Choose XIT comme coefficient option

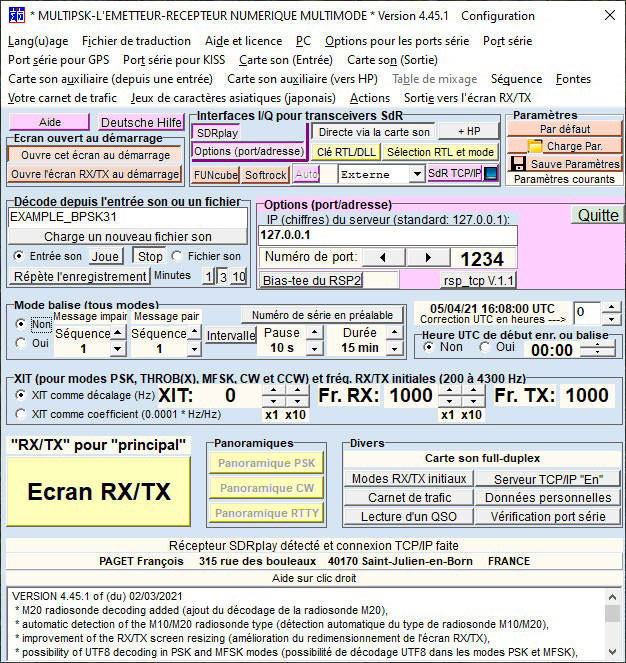point(20,414)
